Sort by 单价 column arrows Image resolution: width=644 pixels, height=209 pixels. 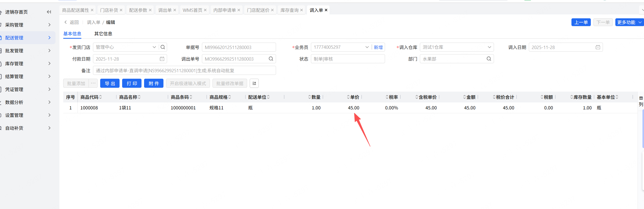[x=348, y=97]
